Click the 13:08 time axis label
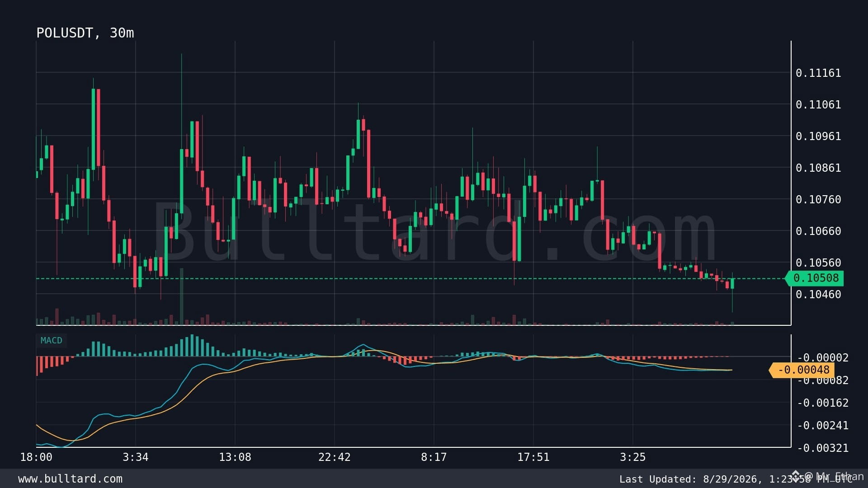The image size is (868, 488). (x=235, y=457)
